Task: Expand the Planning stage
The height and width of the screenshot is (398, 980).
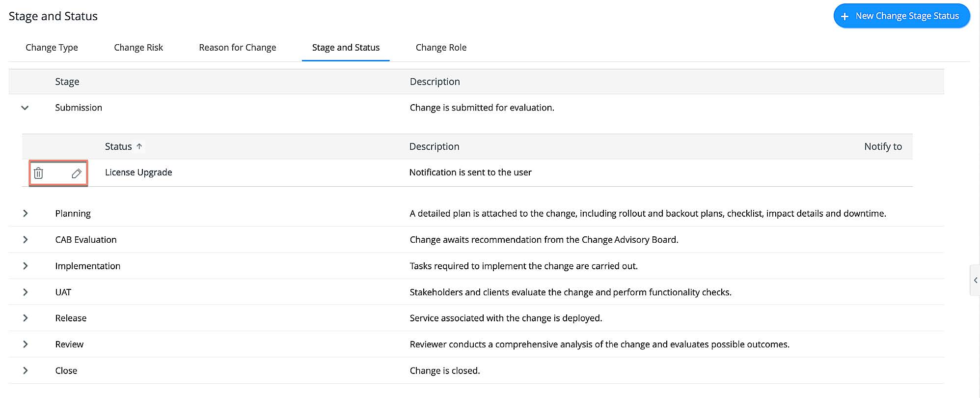Action: click(x=25, y=213)
